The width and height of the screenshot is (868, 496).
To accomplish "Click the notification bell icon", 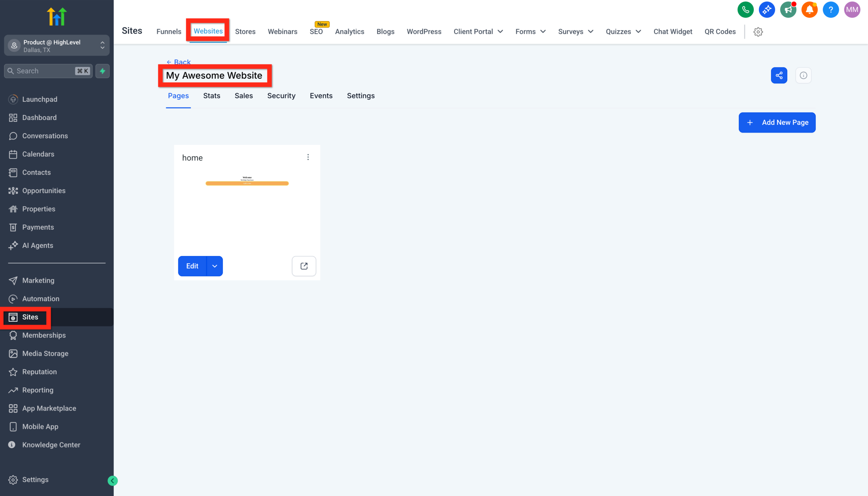I will coord(810,9).
